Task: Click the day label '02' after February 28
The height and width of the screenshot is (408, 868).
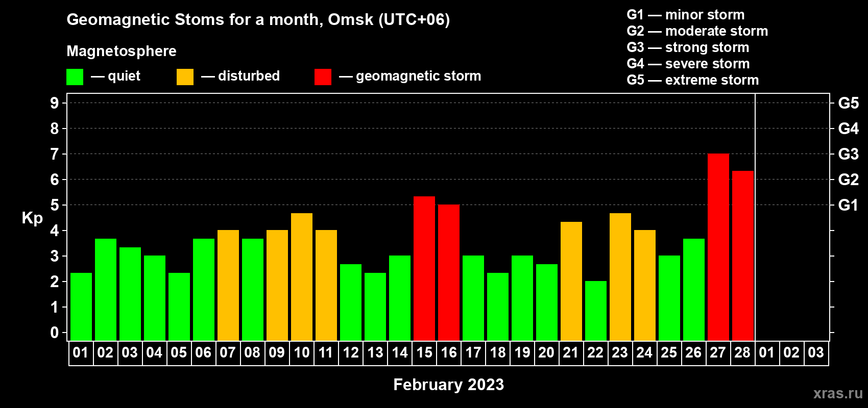Action: coord(791,352)
